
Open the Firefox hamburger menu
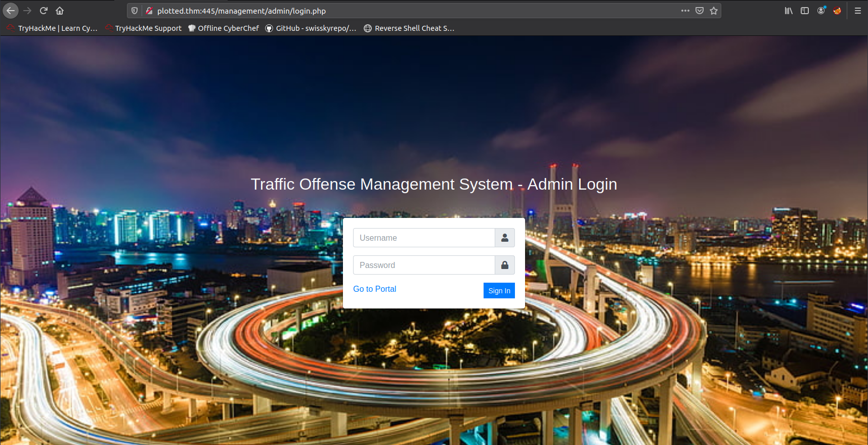pos(858,11)
